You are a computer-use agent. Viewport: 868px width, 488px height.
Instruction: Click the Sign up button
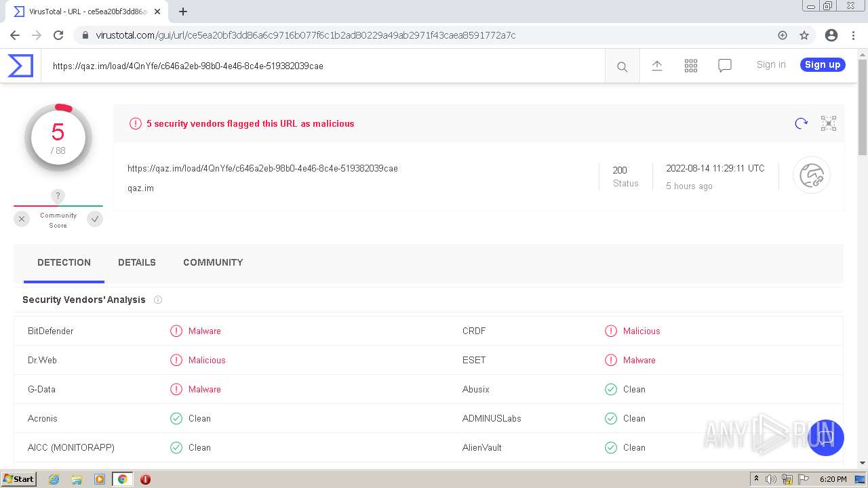pos(823,64)
